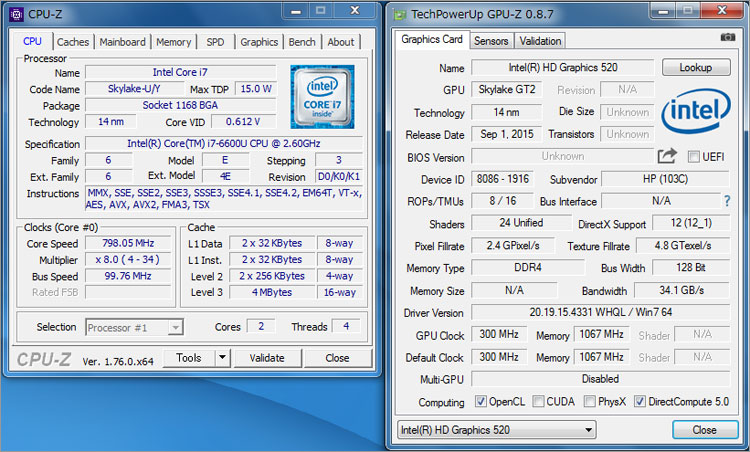The width and height of the screenshot is (750, 452).
Task: Click the Subvendor value HP (103C)
Action: coord(665,179)
